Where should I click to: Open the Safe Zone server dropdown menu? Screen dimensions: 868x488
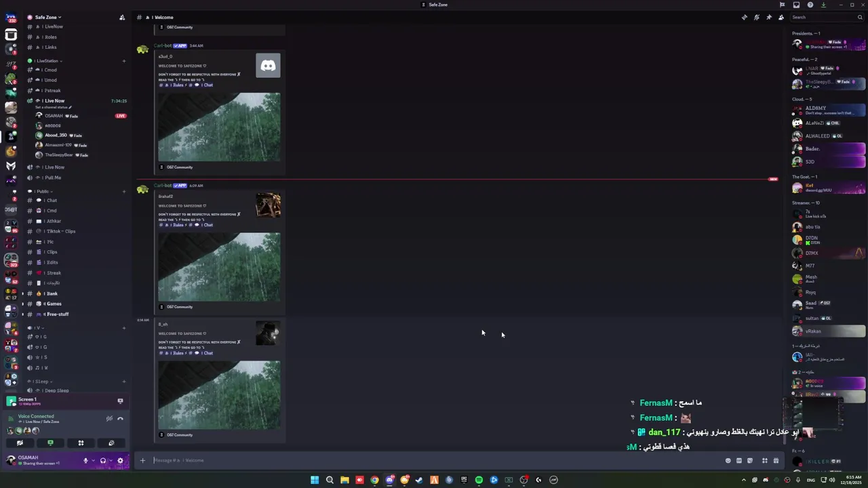[47, 17]
